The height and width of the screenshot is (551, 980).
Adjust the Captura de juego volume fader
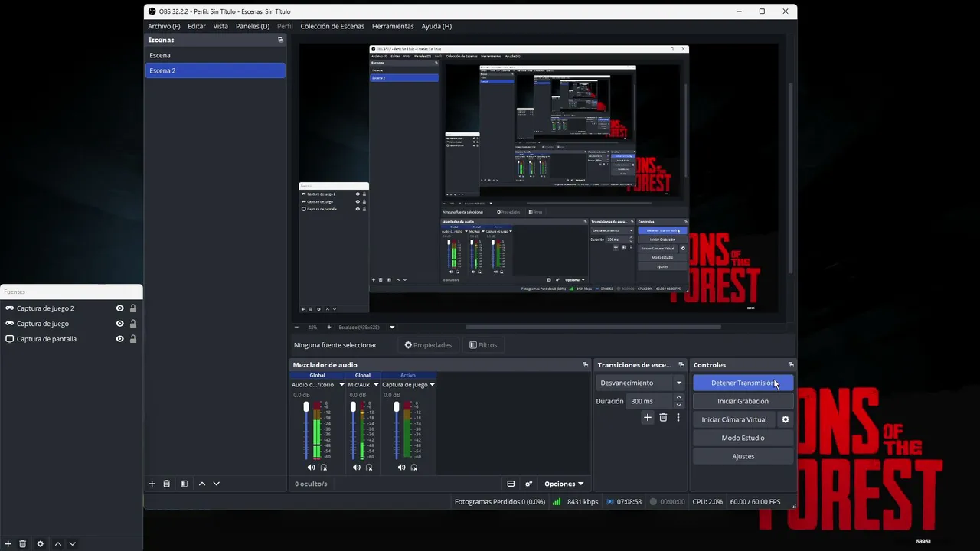click(397, 407)
